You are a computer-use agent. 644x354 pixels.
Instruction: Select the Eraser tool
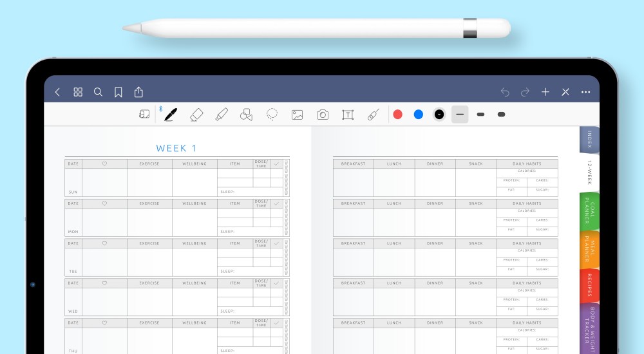(196, 115)
